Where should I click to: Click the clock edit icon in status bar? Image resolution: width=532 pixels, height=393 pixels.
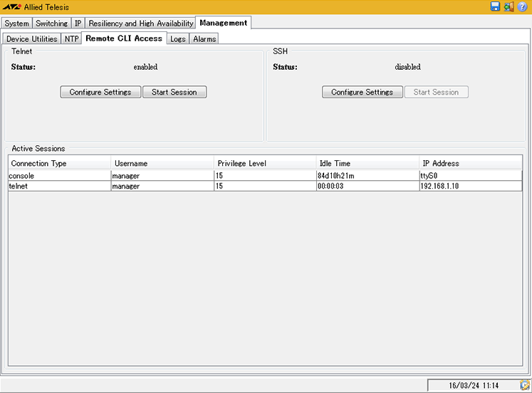coord(525,385)
